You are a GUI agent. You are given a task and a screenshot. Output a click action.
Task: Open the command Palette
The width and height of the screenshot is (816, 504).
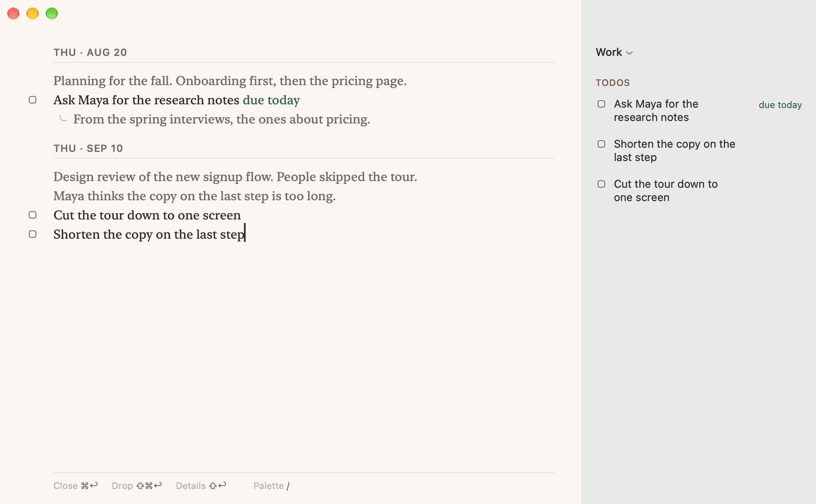pyautogui.click(x=271, y=486)
